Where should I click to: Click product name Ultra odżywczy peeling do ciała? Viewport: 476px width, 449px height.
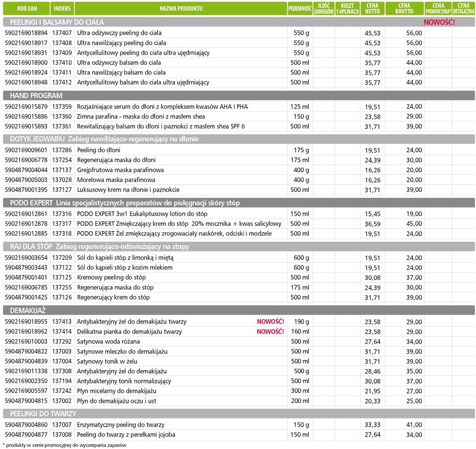pyautogui.click(x=119, y=33)
